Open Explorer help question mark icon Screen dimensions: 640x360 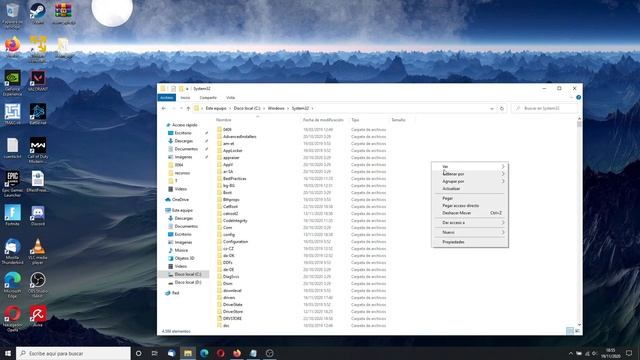(578, 98)
